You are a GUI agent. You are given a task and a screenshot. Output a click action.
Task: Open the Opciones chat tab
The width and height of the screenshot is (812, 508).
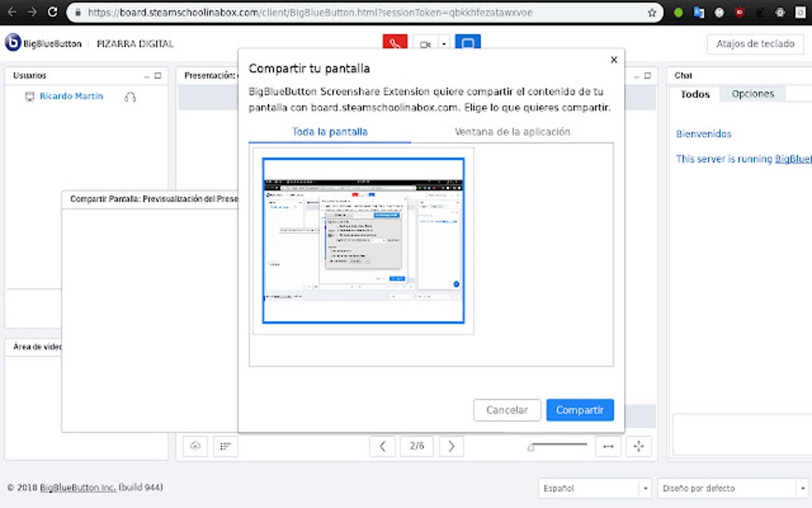point(751,93)
